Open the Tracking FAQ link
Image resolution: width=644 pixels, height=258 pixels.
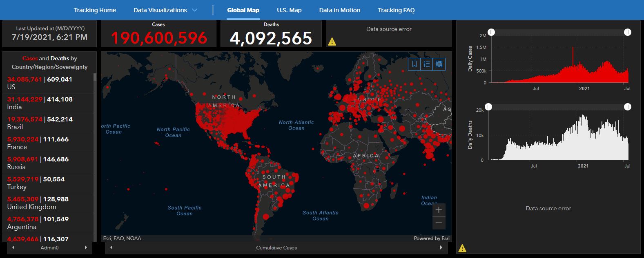[396, 10]
